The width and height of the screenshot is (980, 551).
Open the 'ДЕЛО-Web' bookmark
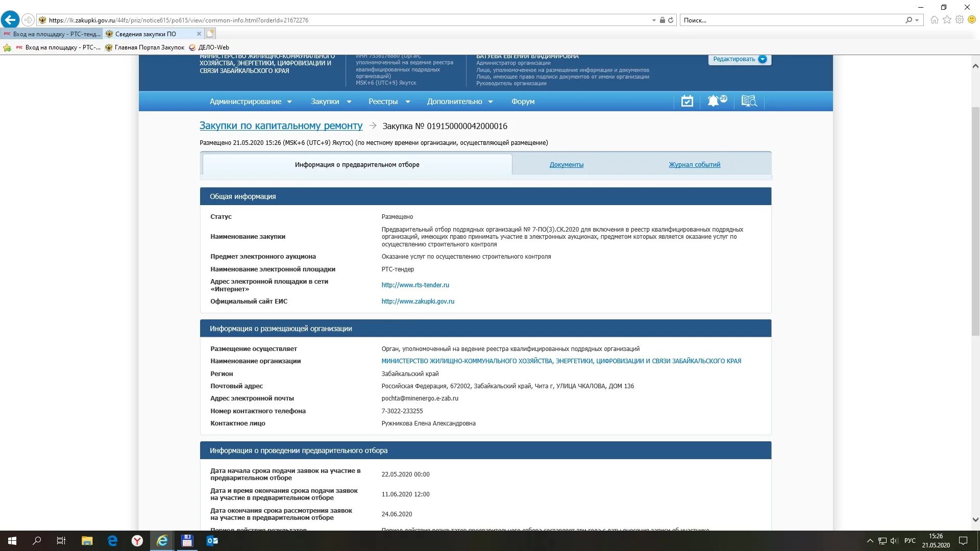coord(209,47)
